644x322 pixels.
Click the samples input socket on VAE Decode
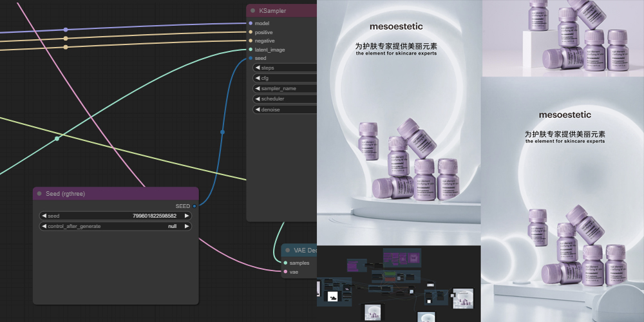tap(285, 263)
